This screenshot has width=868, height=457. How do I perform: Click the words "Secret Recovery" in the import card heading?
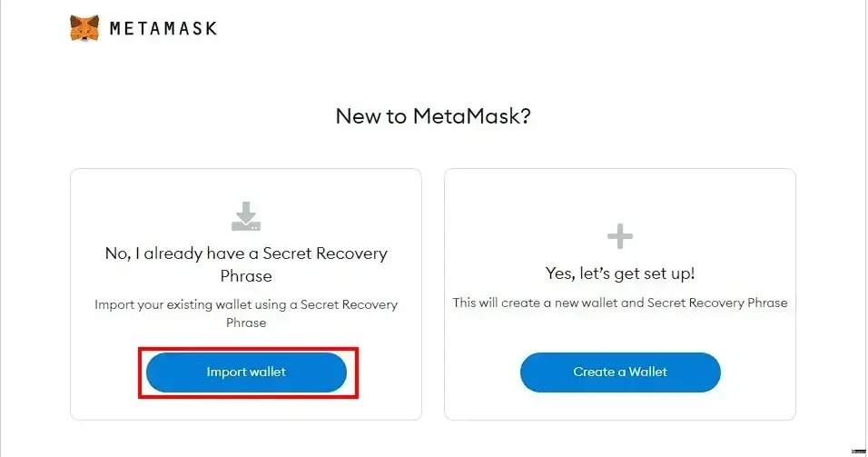(x=325, y=253)
